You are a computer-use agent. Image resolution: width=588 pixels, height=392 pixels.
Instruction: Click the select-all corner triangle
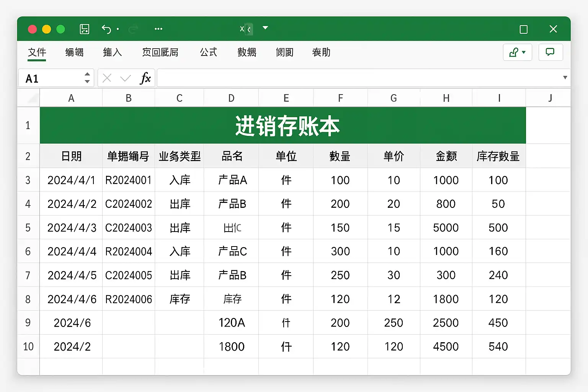[x=29, y=98]
